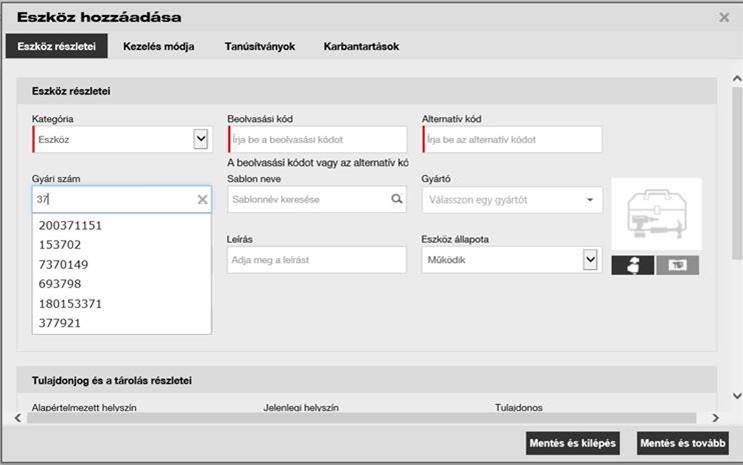The width and height of the screenshot is (743, 465).
Task: Click Mentés és kilépés button
Action: pyautogui.click(x=572, y=443)
